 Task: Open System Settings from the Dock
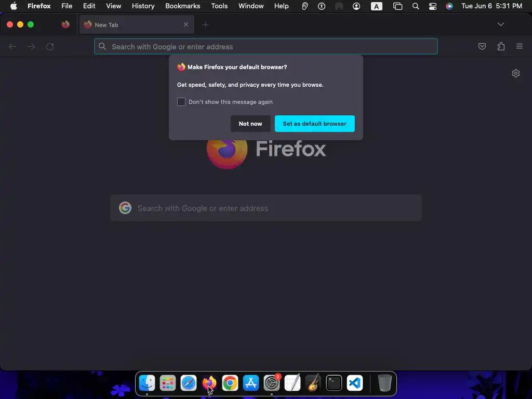[x=272, y=383]
